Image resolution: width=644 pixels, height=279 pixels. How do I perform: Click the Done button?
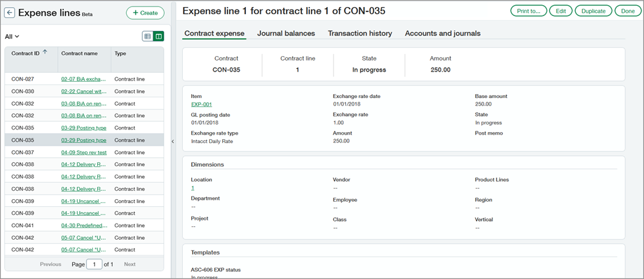click(x=627, y=11)
